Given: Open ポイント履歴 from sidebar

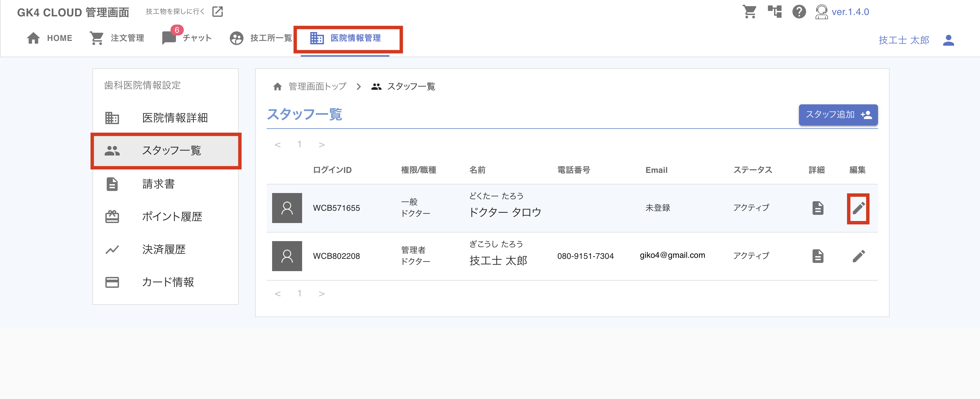Looking at the screenshot, I should [172, 217].
